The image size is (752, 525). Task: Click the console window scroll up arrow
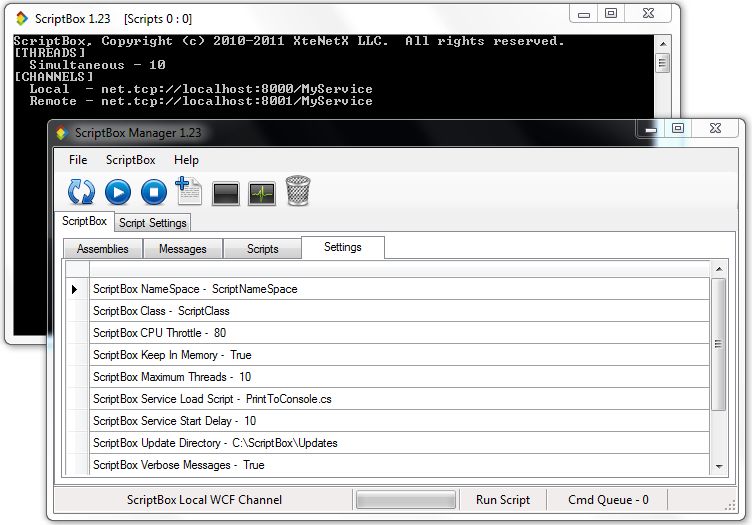pyautogui.click(x=663, y=44)
